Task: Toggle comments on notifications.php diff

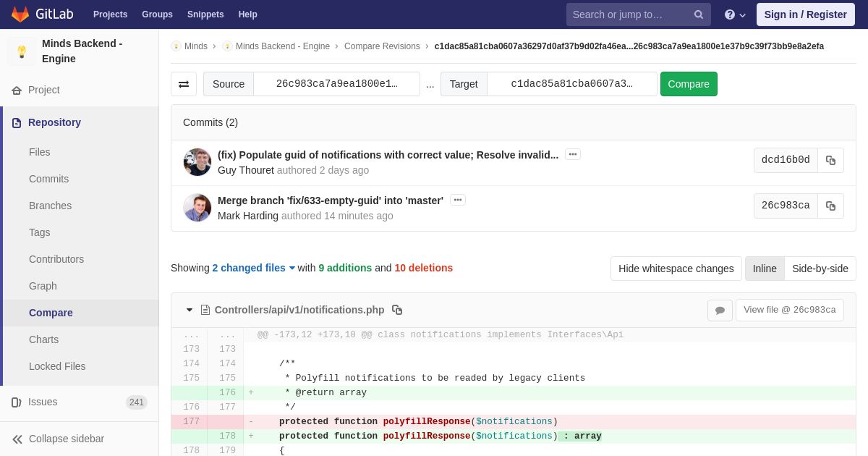Action: [x=720, y=310]
